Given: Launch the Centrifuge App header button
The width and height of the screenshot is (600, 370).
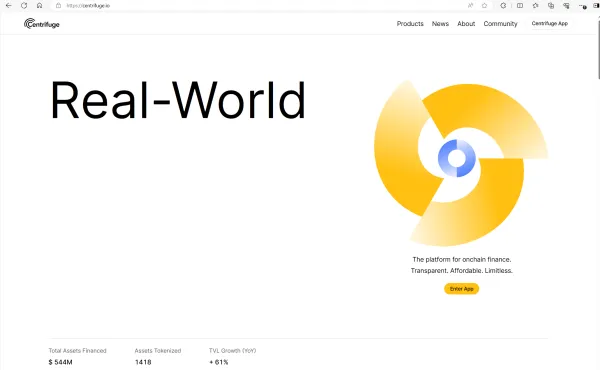Looking at the screenshot, I should pos(549,23).
